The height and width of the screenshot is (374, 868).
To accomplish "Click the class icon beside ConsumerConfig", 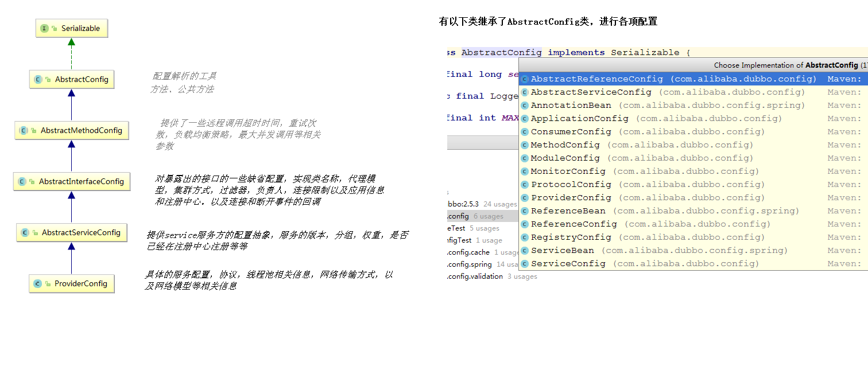I will (524, 132).
